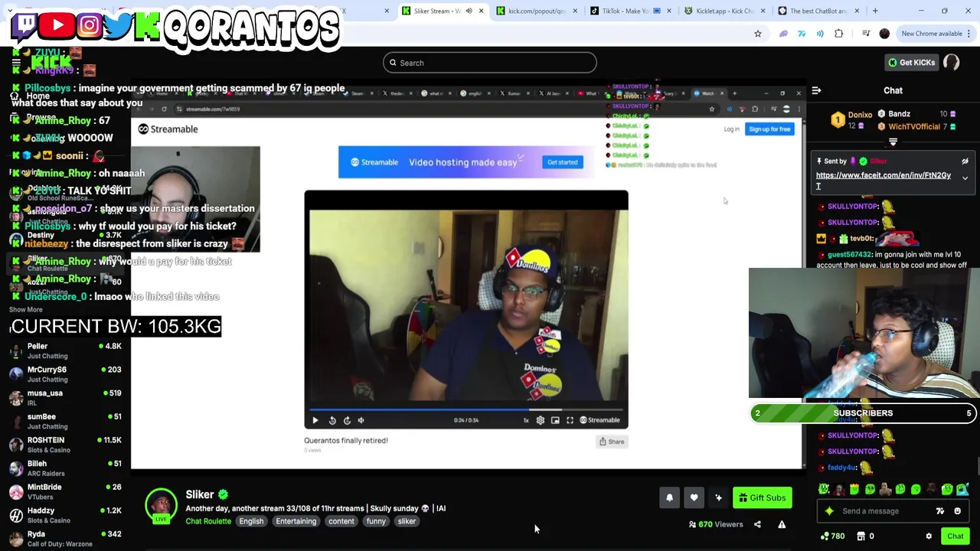Click Show More in sidebar channels

(x=26, y=310)
